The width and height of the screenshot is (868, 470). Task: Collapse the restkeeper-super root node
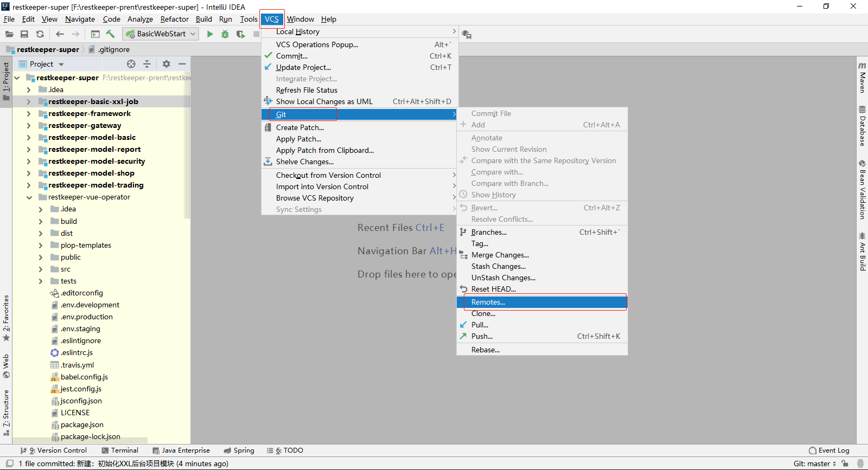pyautogui.click(x=17, y=78)
